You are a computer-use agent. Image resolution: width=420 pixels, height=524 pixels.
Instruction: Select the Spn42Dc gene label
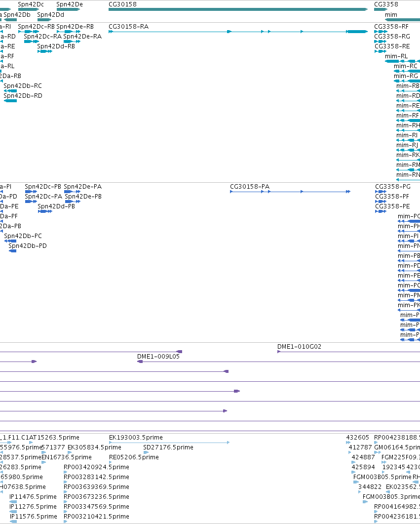click(31, 4)
